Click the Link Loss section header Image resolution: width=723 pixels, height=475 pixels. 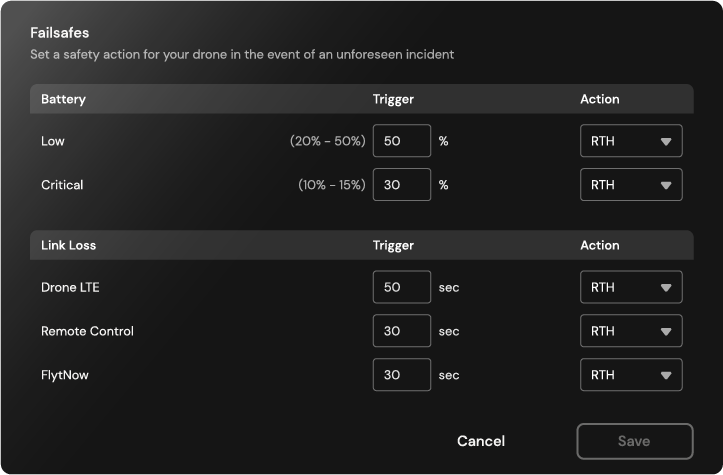coord(68,245)
